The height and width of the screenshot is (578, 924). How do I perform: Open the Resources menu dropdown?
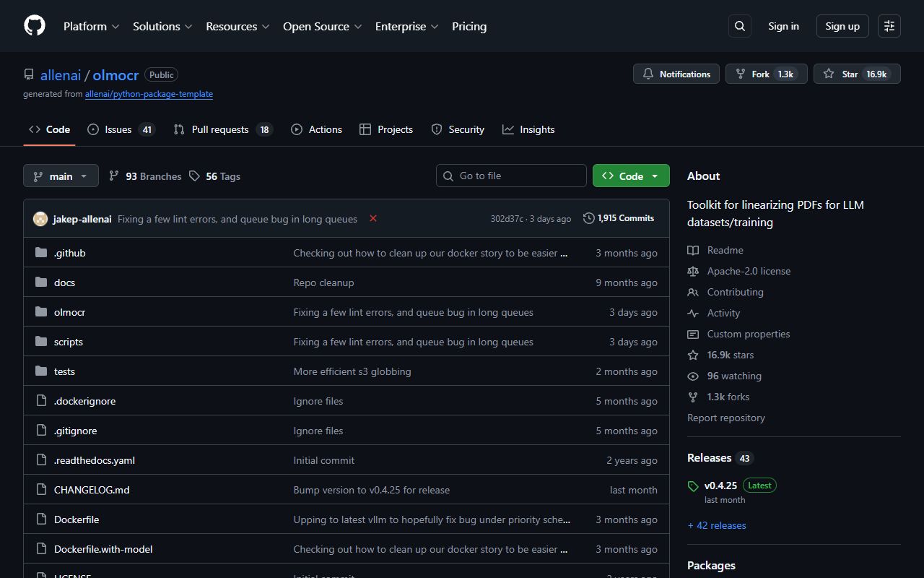coord(237,26)
